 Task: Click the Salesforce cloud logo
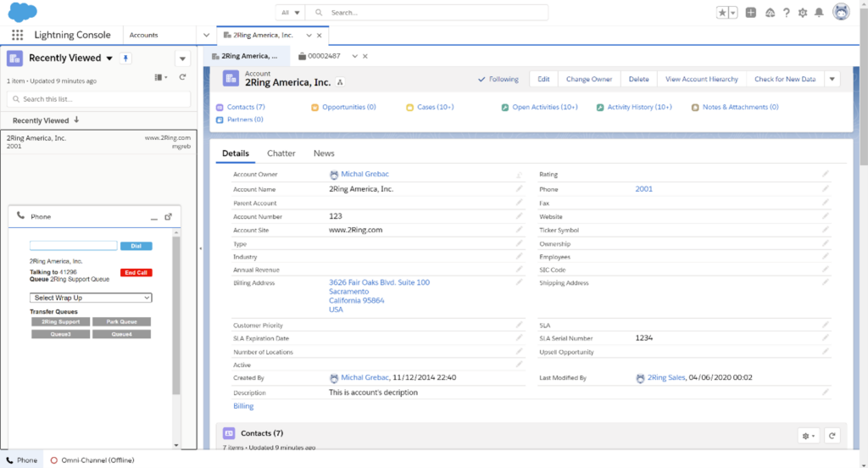pyautogui.click(x=23, y=12)
